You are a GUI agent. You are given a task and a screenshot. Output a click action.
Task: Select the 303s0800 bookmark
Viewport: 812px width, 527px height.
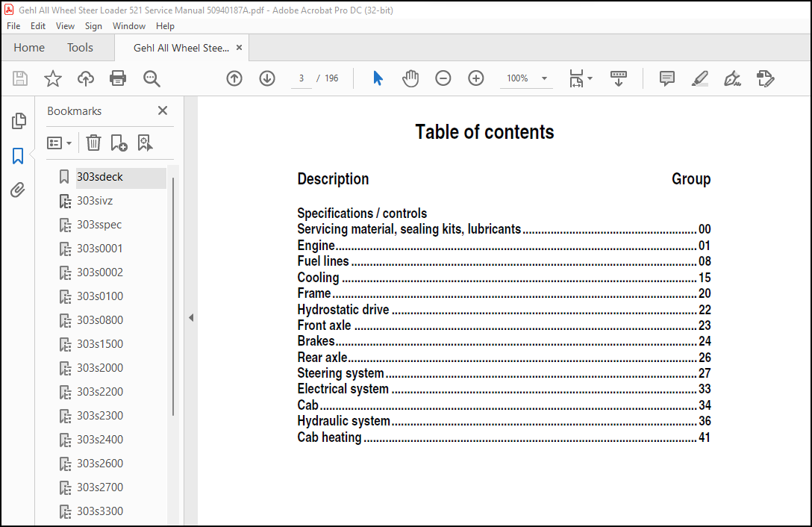pyautogui.click(x=100, y=319)
